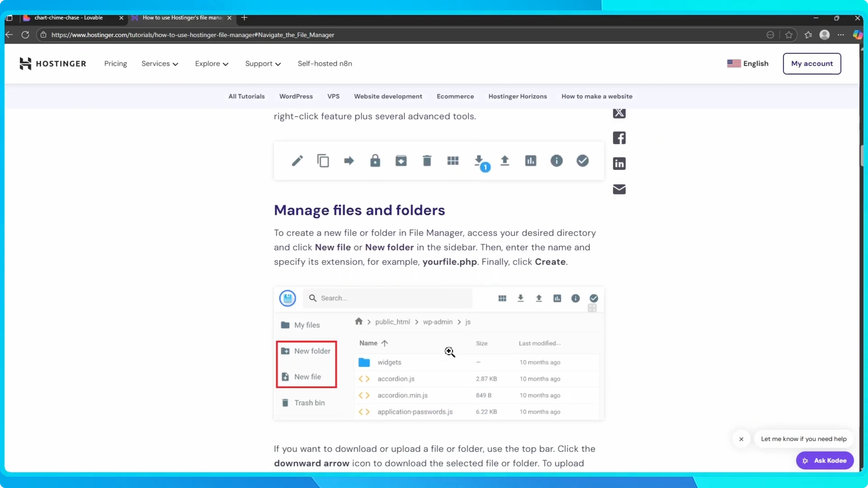Switch to the chart-chime-chase Lovable tab
Viewport: 868px width, 488px height.
point(68,18)
